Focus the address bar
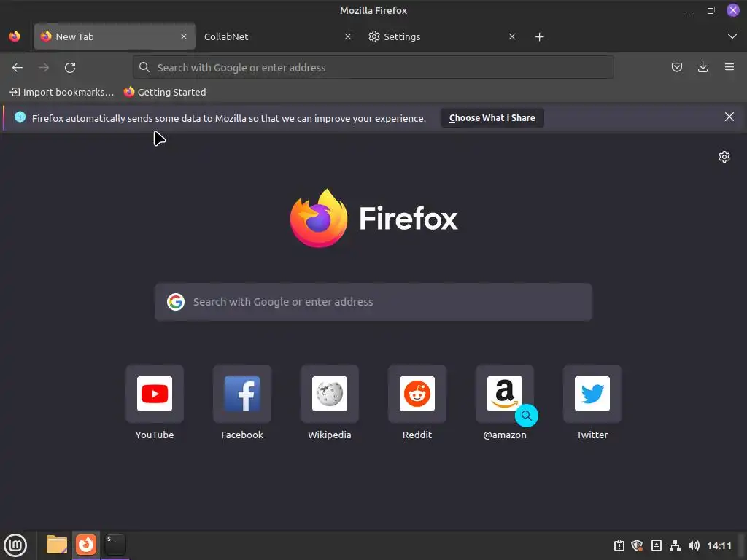The image size is (747, 560). tap(373, 68)
